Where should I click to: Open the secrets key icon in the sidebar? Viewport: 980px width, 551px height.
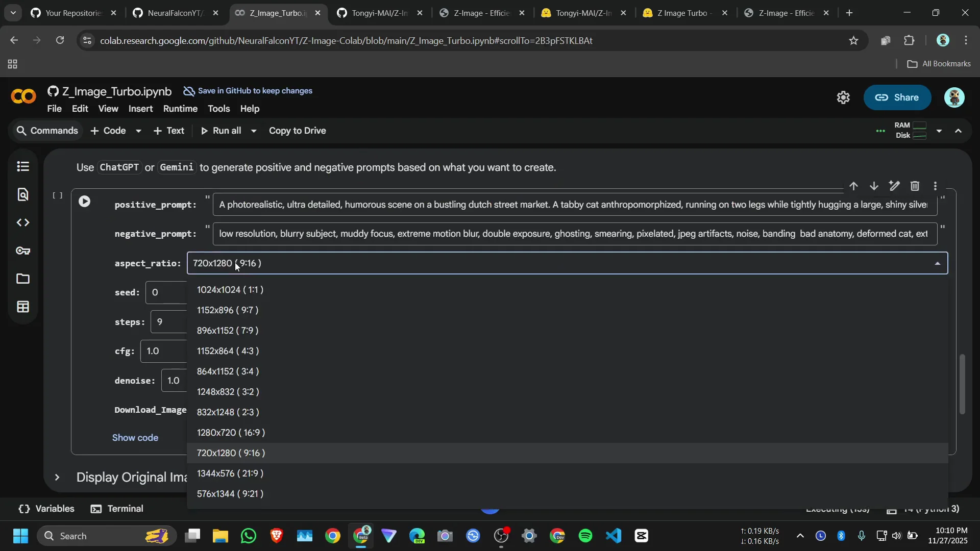click(x=23, y=251)
